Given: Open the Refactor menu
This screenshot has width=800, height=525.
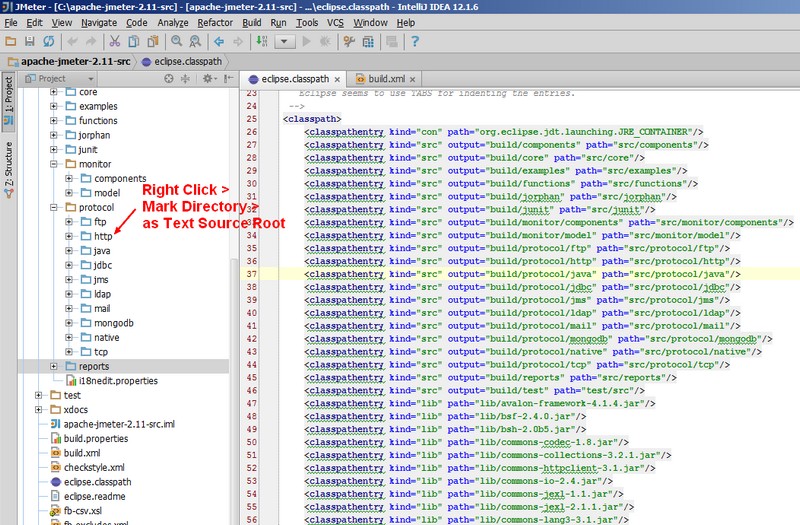Looking at the screenshot, I should [214, 21].
